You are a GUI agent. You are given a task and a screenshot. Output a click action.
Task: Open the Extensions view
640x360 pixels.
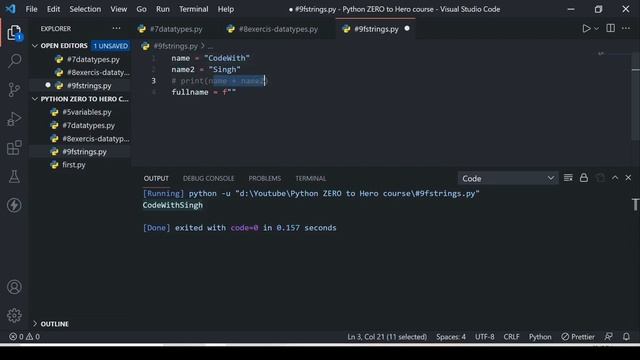14,147
